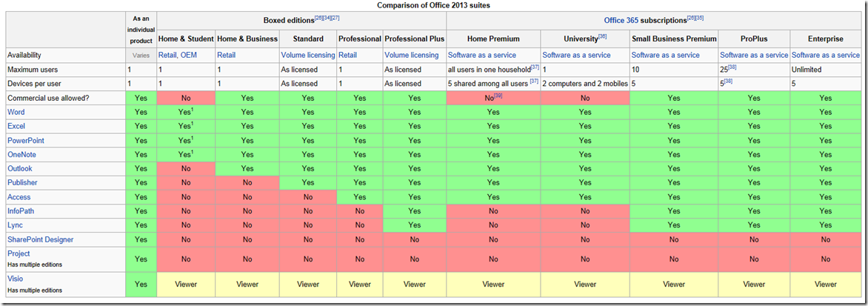Open the Publisher link
The height and width of the screenshot is (306, 868).
pyautogui.click(x=21, y=182)
